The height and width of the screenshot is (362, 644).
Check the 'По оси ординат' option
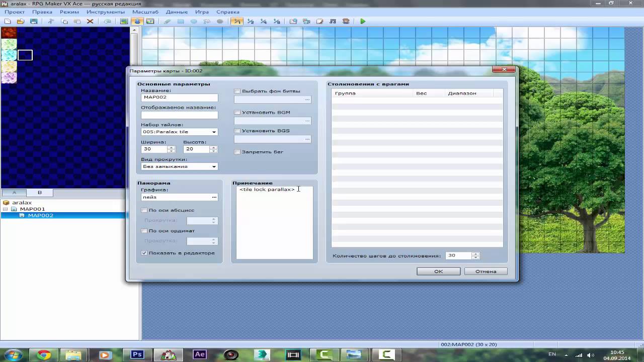coord(144,231)
